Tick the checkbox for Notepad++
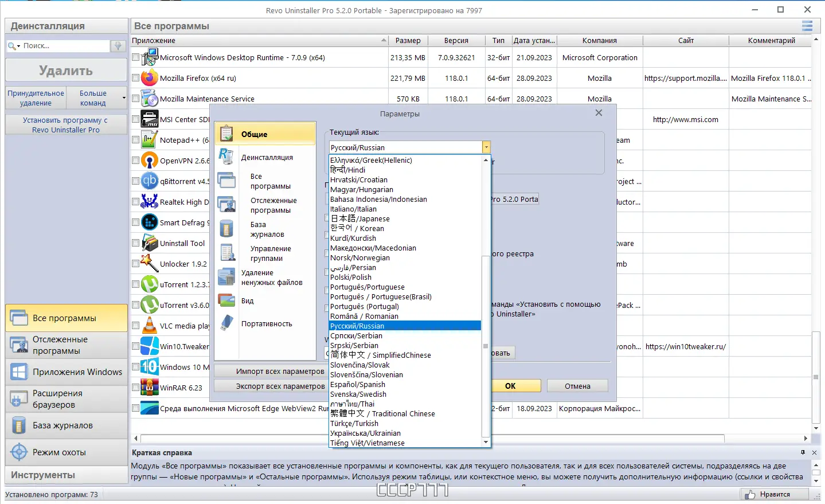Image resolution: width=825 pixels, height=504 pixels. click(x=136, y=140)
